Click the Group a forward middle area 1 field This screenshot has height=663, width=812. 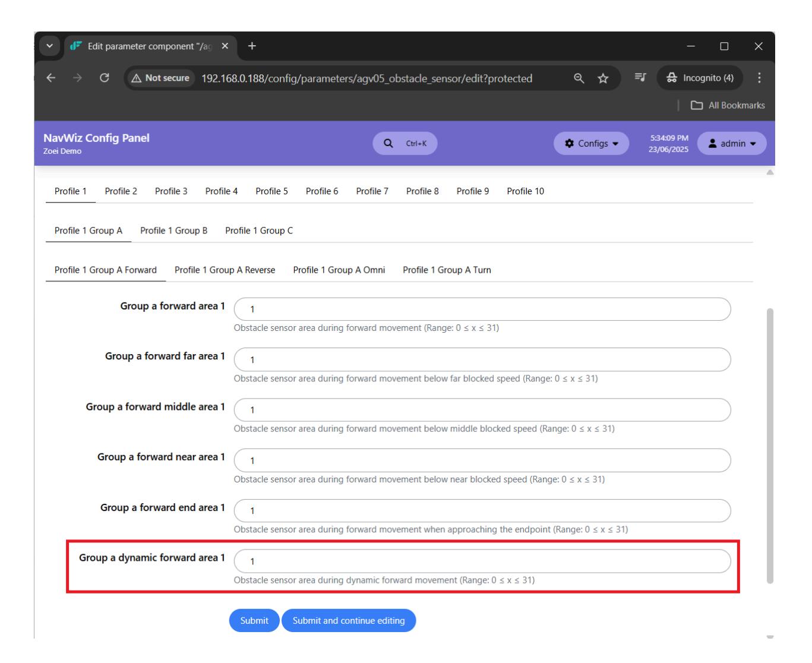coord(482,410)
